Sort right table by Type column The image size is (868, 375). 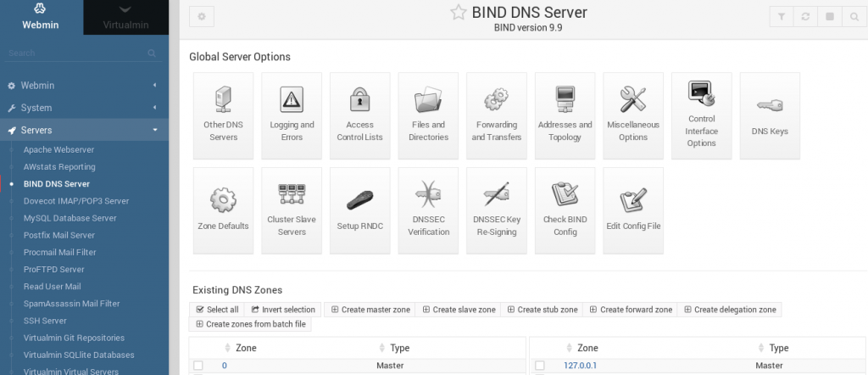(773, 348)
